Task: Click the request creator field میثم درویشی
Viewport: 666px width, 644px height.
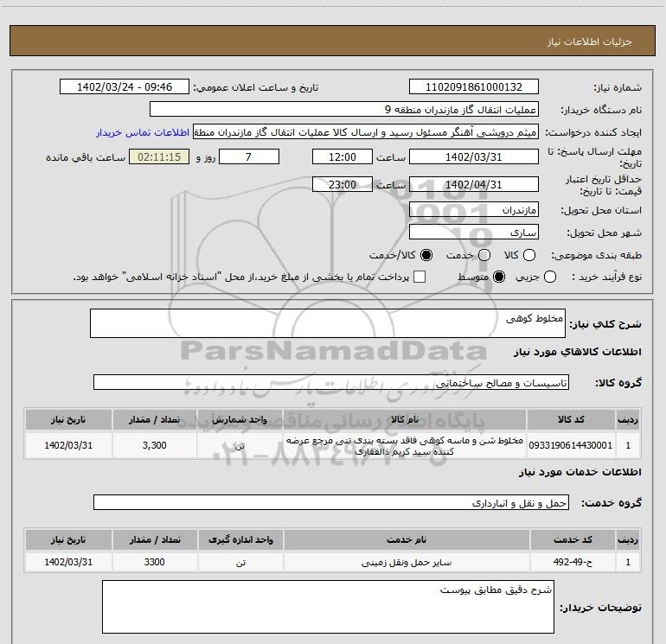Action: tap(366, 132)
